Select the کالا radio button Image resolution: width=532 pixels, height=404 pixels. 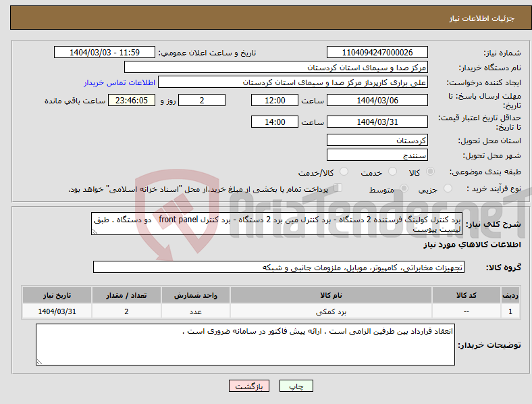pyautogui.click(x=430, y=172)
